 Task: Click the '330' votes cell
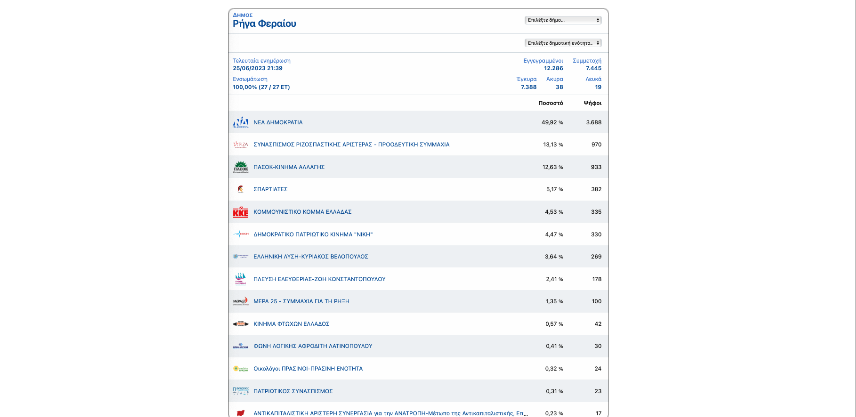pyautogui.click(x=596, y=234)
